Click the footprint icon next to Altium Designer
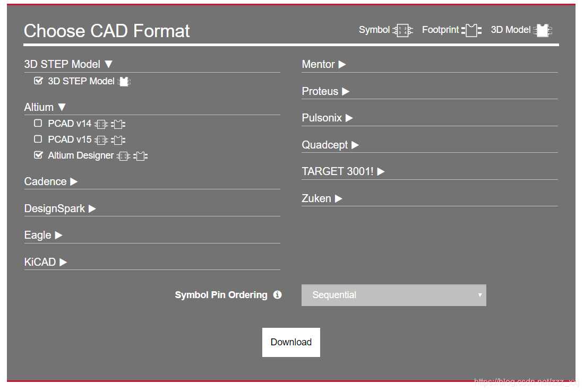Viewport: 584px width, 392px height. pyautogui.click(x=140, y=156)
